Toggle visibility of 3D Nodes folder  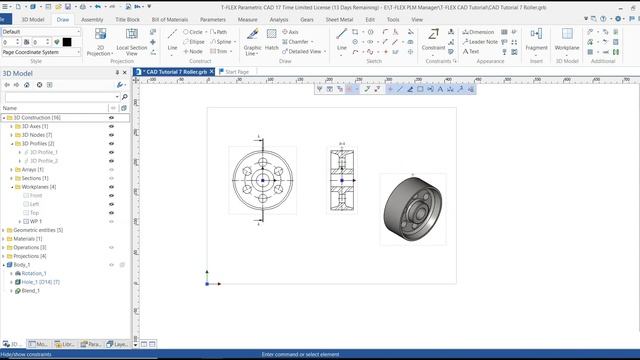point(111,135)
